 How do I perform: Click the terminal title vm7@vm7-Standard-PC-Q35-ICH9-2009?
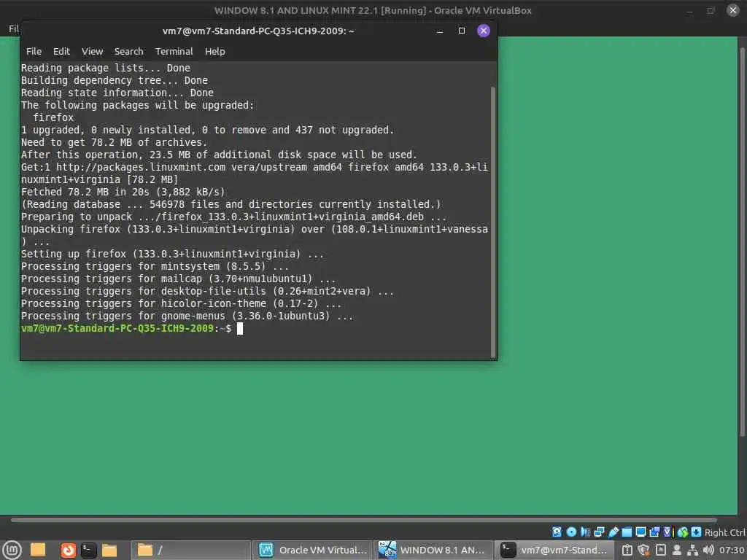point(258,31)
